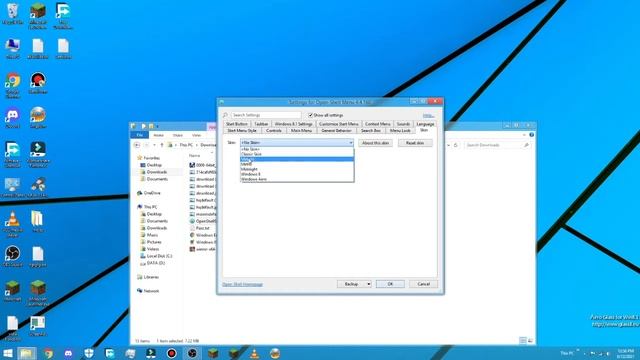The height and width of the screenshot is (360, 640).
Task: Open the VLC media player desktop shortcut
Action: point(12,224)
